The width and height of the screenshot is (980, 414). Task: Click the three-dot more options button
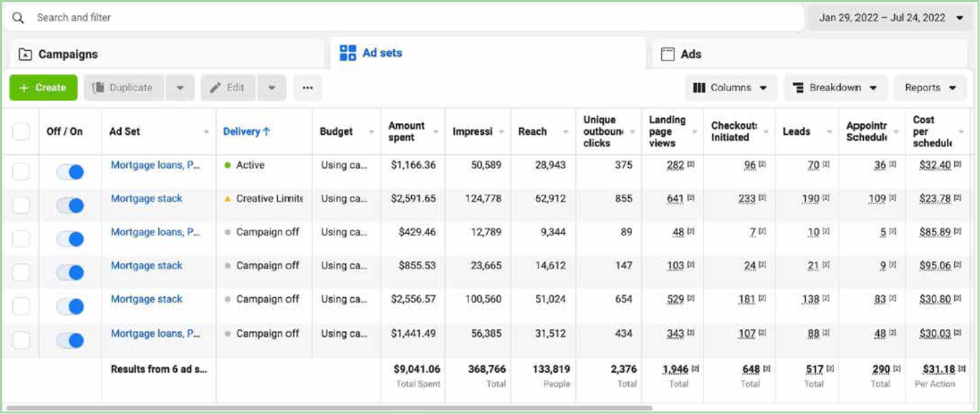[x=307, y=88]
